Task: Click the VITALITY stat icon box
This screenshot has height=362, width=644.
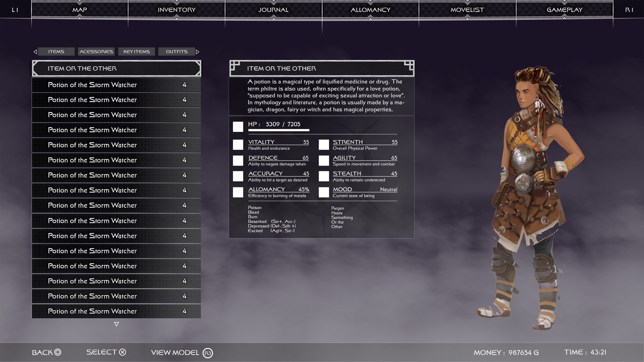Action: tap(238, 145)
